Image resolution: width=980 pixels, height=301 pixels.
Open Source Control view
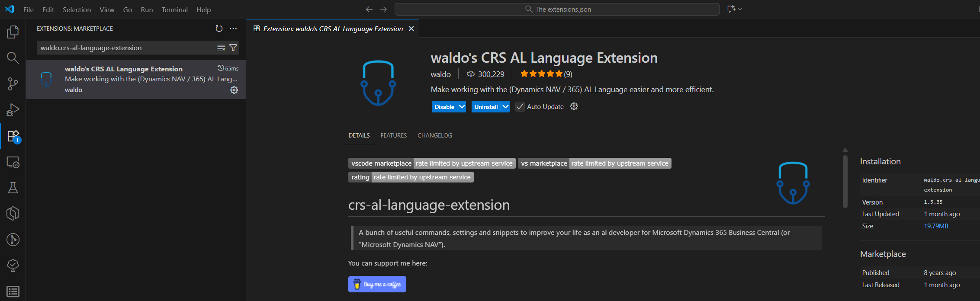click(x=13, y=84)
